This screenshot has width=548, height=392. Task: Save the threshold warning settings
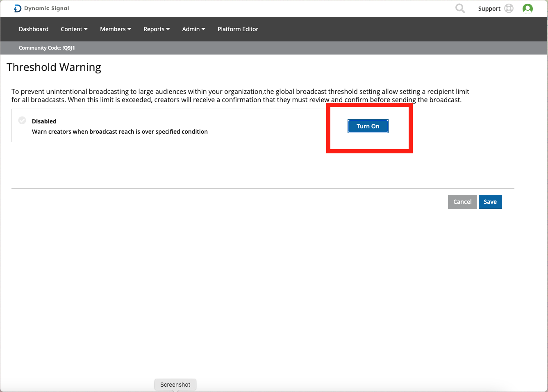(490, 202)
